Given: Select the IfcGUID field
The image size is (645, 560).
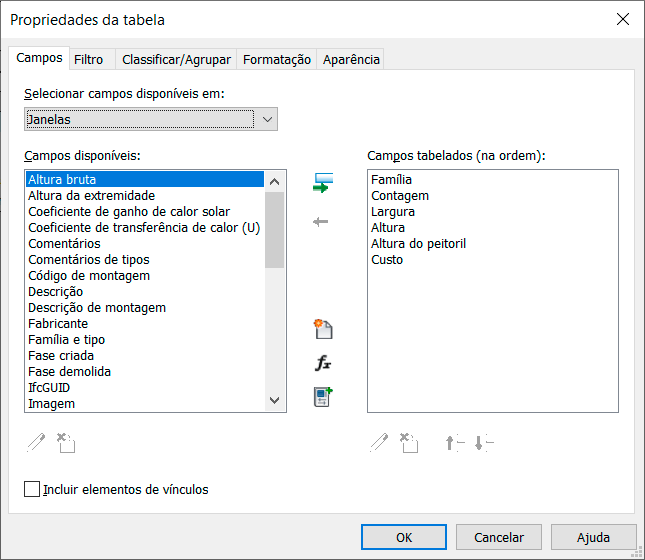Looking at the screenshot, I should (145, 388).
